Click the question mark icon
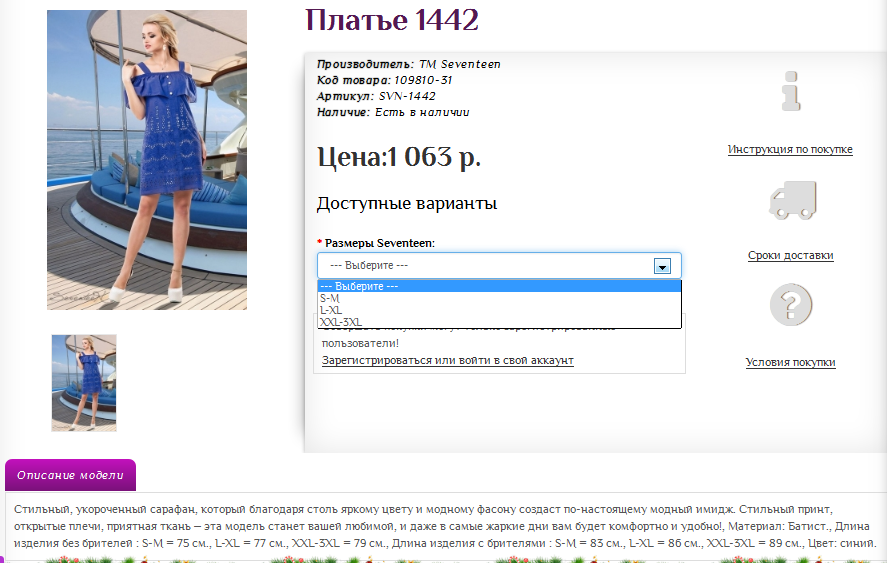887x563 pixels. [x=791, y=305]
